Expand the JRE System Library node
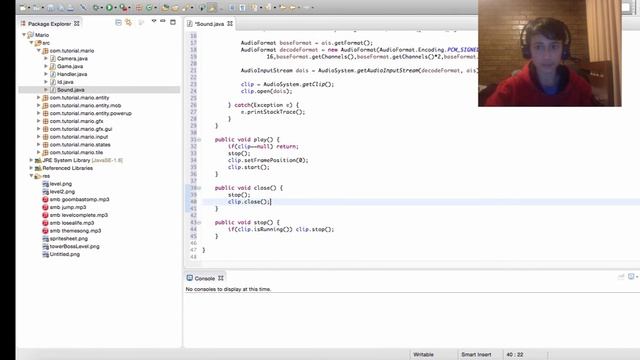The width and height of the screenshot is (640, 360). pyautogui.click(x=31, y=160)
